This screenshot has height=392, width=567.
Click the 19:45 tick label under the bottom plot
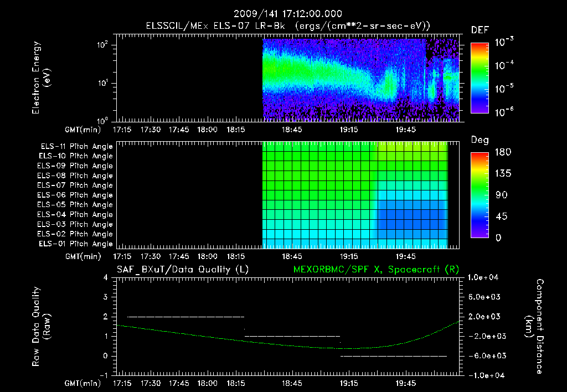point(406,383)
